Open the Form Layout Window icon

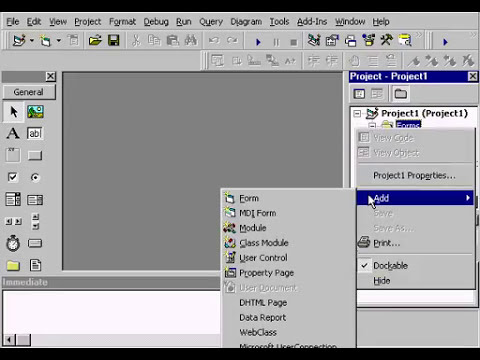click(x=350, y=41)
